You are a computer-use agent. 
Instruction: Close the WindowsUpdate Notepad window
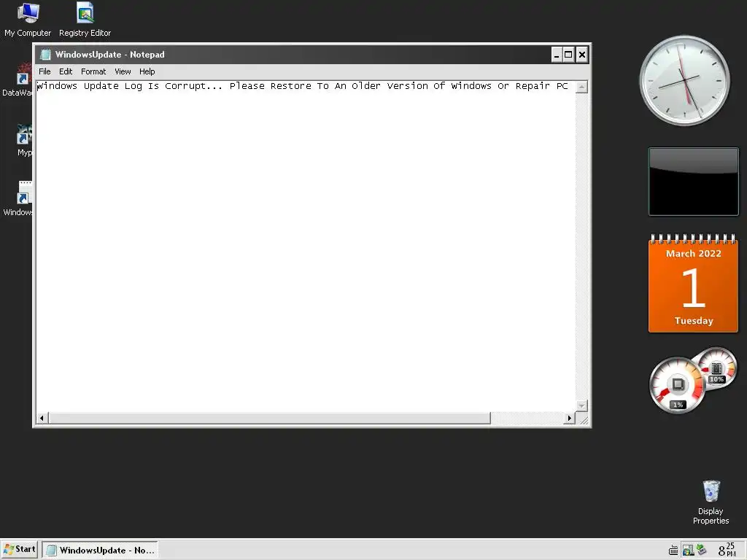(581, 55)
